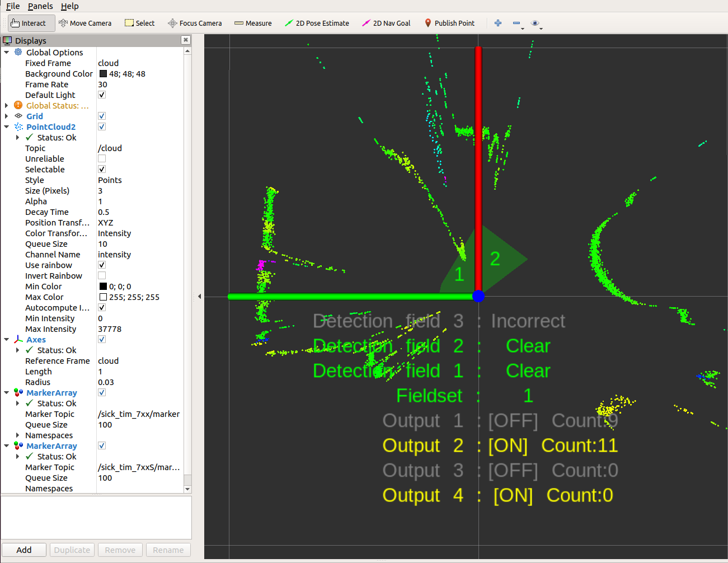This screenshot has height=563, width=728.
Task: Disable the Grid display
Action: click(x=102, y=116)
